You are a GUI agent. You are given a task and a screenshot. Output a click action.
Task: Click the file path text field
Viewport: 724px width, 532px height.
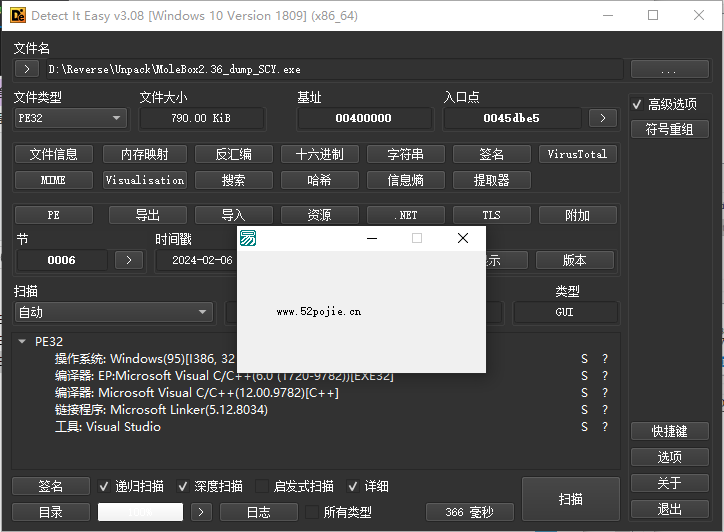(x=334, y=69)
